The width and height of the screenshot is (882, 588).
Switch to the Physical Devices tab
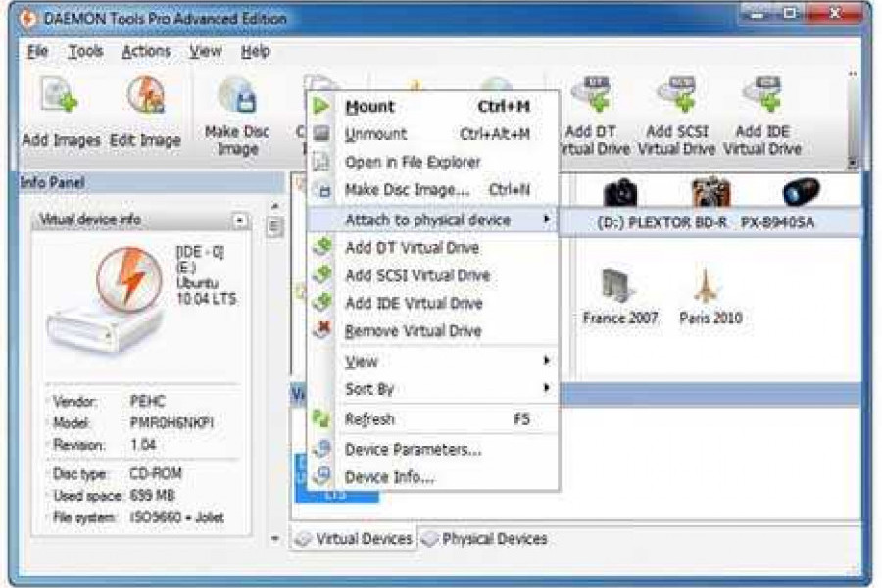pyautogui.click(x=484, y=539)
